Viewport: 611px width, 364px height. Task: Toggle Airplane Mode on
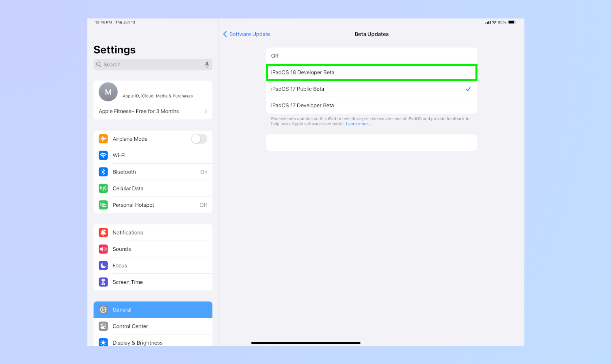tap(199, 139)
